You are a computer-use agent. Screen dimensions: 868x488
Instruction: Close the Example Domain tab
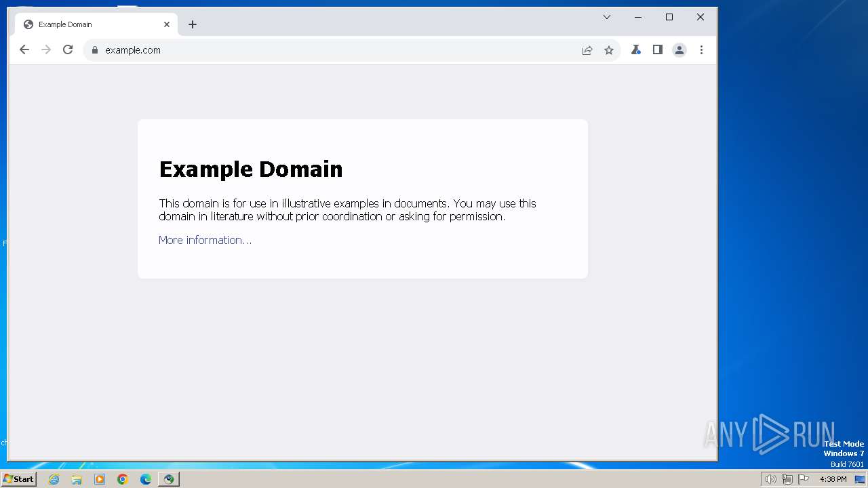[x=167, y=24]
